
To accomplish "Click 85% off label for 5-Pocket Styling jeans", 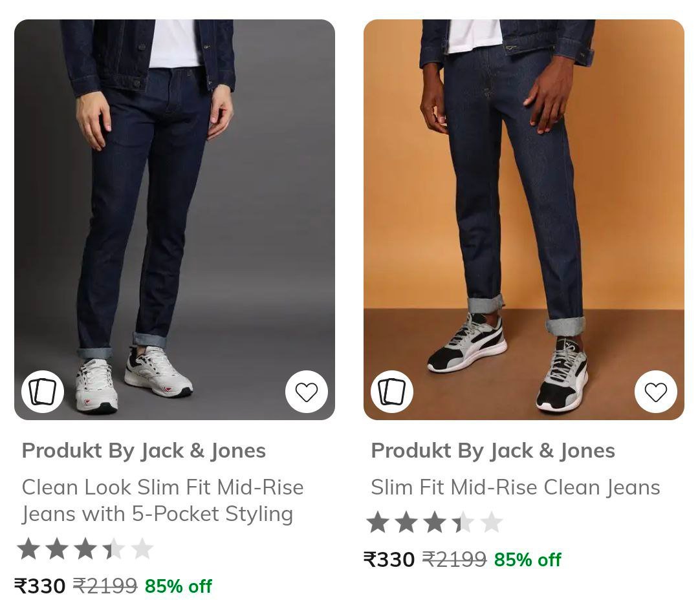I will [x=179, y=586].
